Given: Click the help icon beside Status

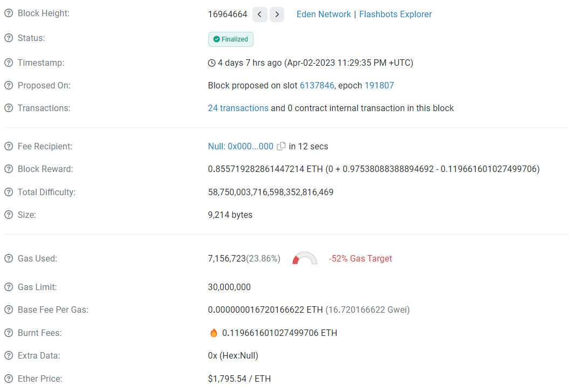Looking at the screenshot, I should [x=8, y=38].
